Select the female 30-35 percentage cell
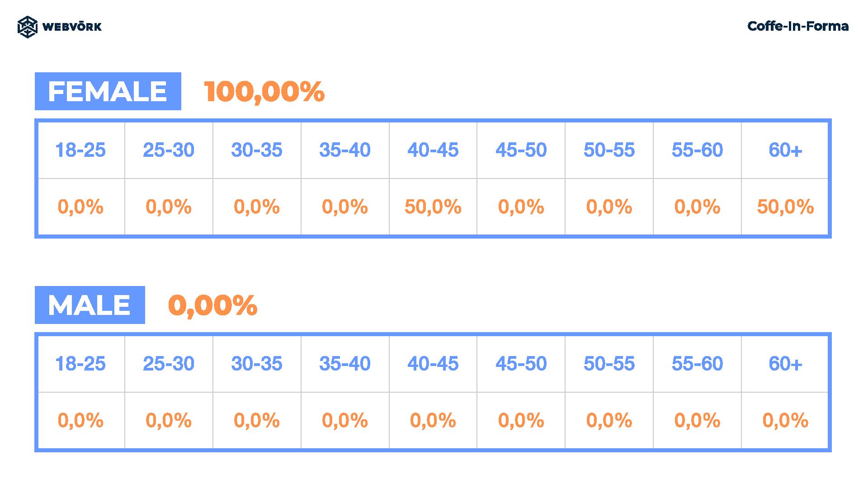The width and height of the screenshot is (868, 488). [257, 207]
